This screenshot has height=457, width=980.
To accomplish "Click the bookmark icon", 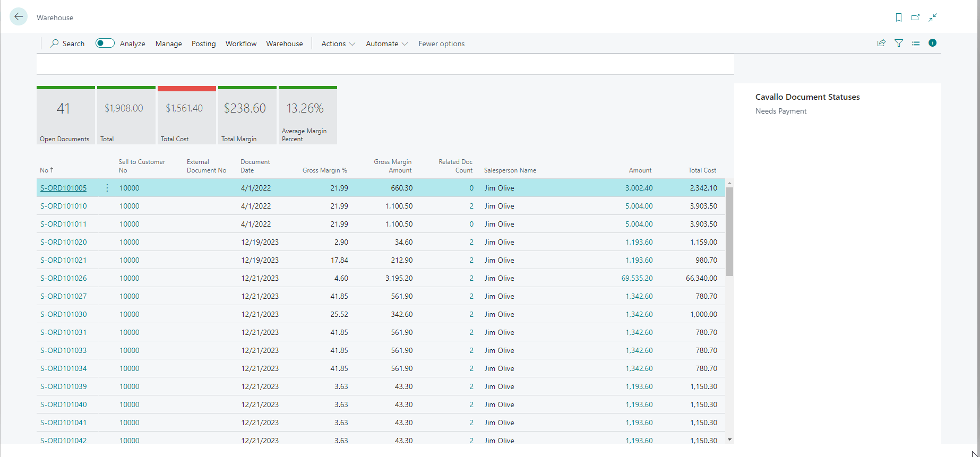I will point(898,18).
